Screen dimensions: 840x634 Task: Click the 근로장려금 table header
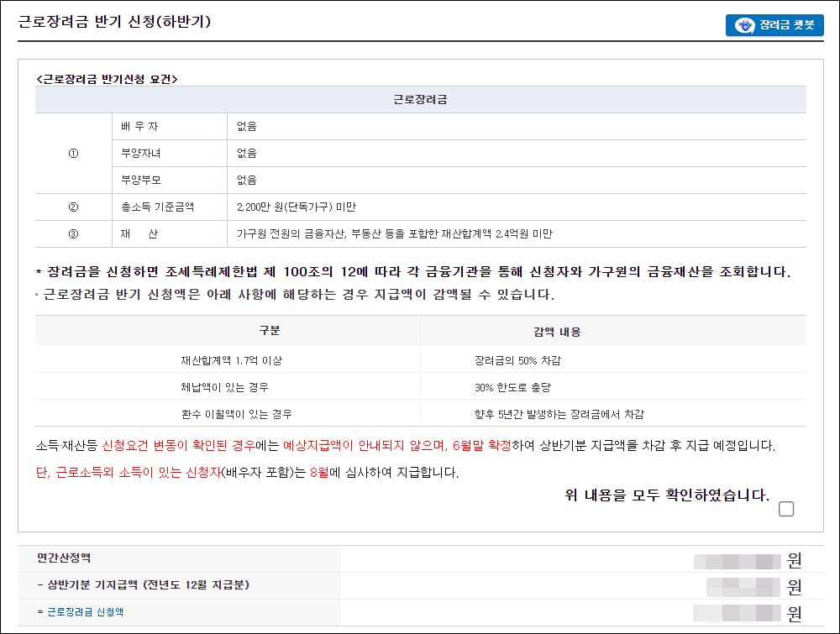coord(420,99)
